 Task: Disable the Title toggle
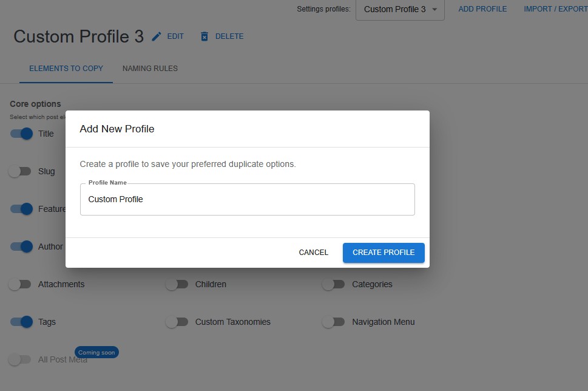coord(21,134)
